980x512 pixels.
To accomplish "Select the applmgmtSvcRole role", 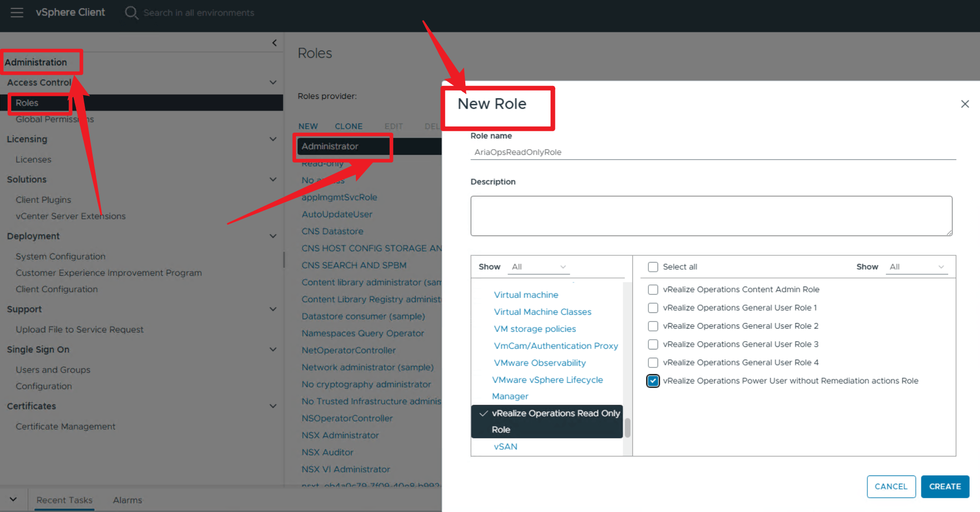I will [339, 197].
